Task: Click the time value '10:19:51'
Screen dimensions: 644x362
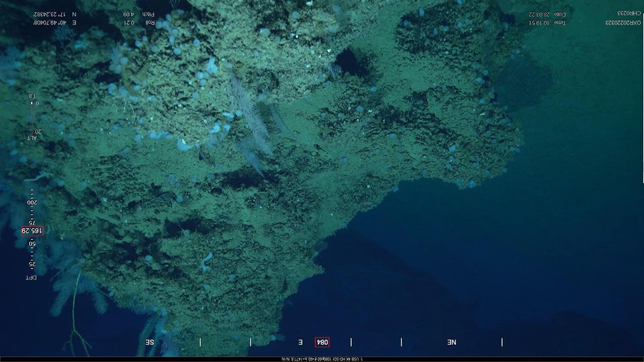Action: (x=539, y=23)
